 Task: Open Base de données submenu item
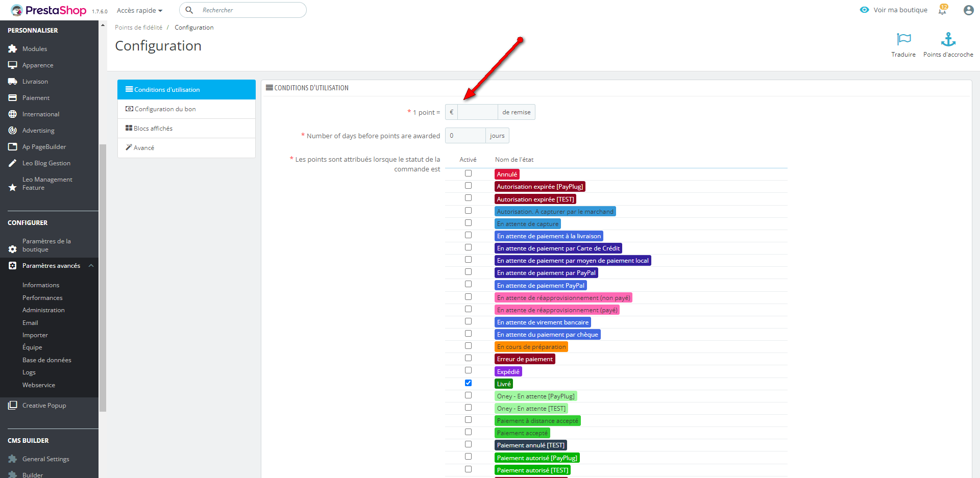[x=47, y=360]
